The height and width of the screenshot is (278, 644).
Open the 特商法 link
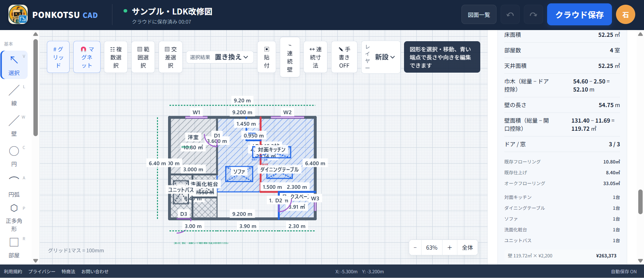[68, 272]
